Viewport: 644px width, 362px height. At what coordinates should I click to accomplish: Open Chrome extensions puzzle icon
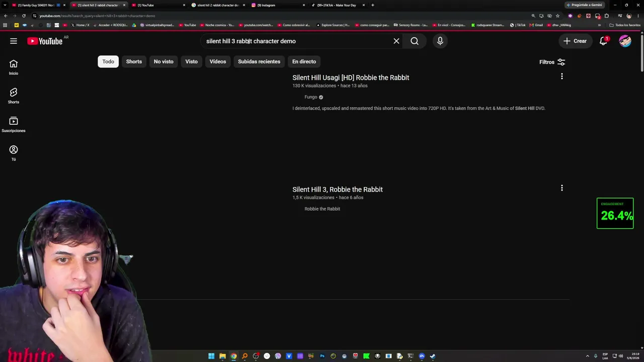pyautogui.click(x=606, y=16)
